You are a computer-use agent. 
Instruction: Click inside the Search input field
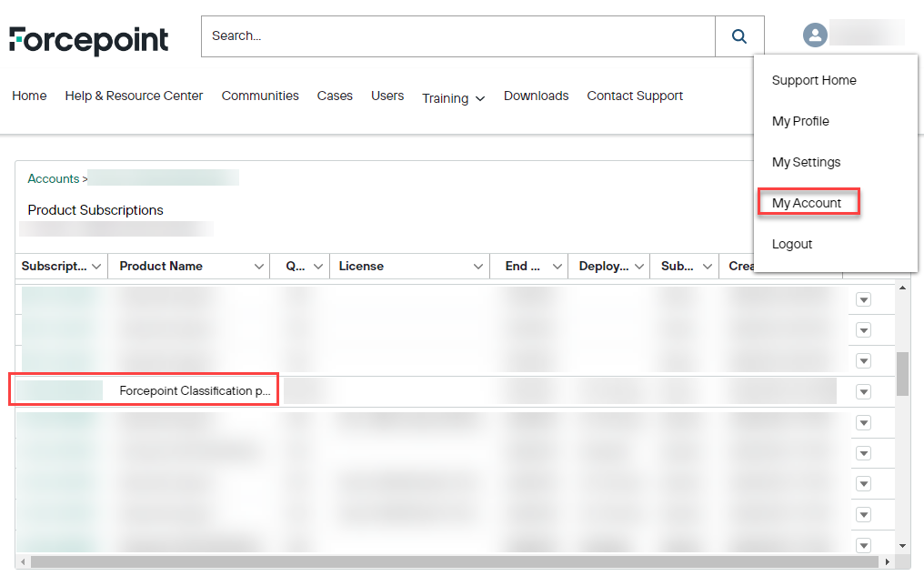click(455, 35)
